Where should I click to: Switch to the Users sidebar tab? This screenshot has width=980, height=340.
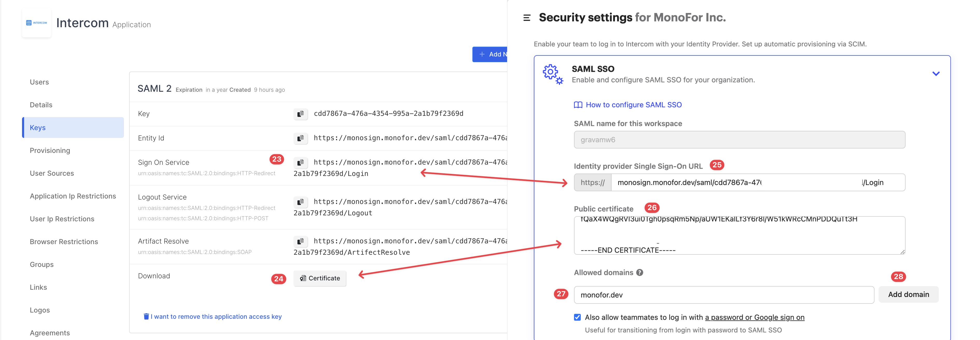click(39, 82)
